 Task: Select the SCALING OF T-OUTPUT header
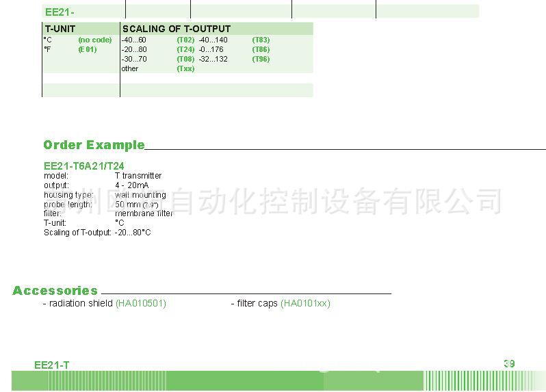coord(176,29)
